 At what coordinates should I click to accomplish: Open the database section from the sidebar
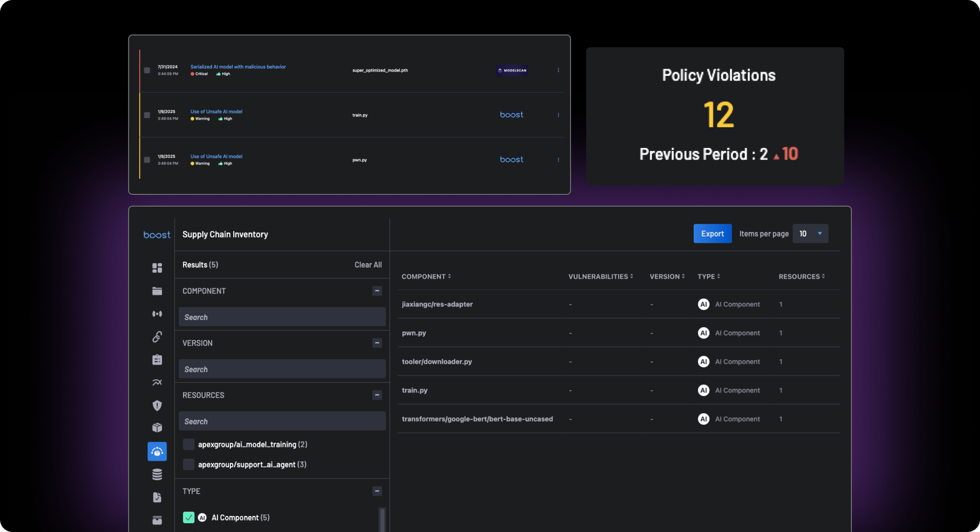click(x=157, y=474)
